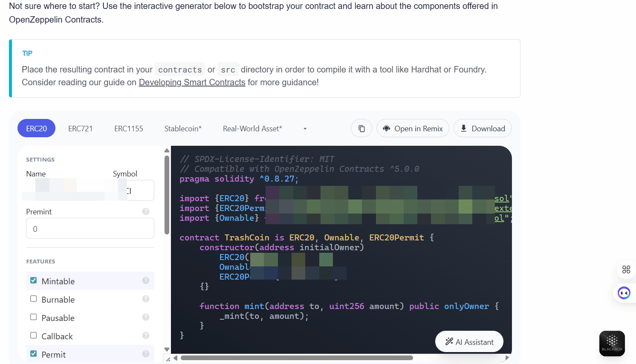Show help icon for Callback feature
This screenshot has height=364, width=636.
tap(146, 335)
